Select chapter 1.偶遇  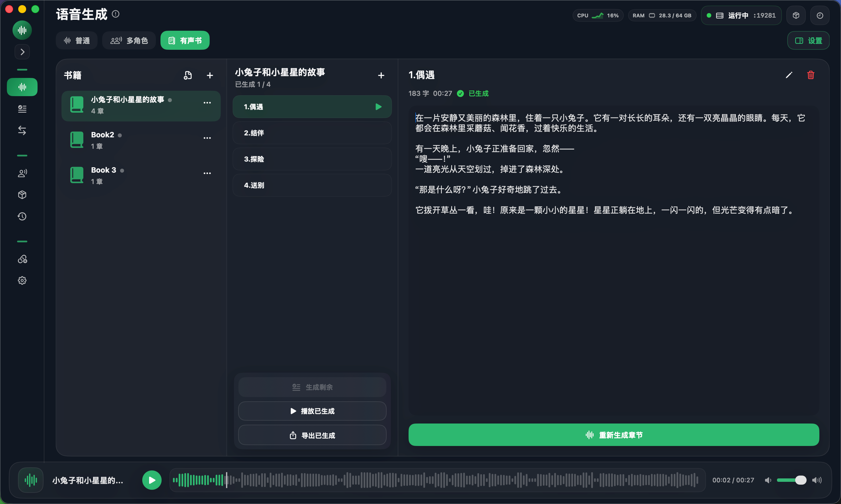[312, 107]
